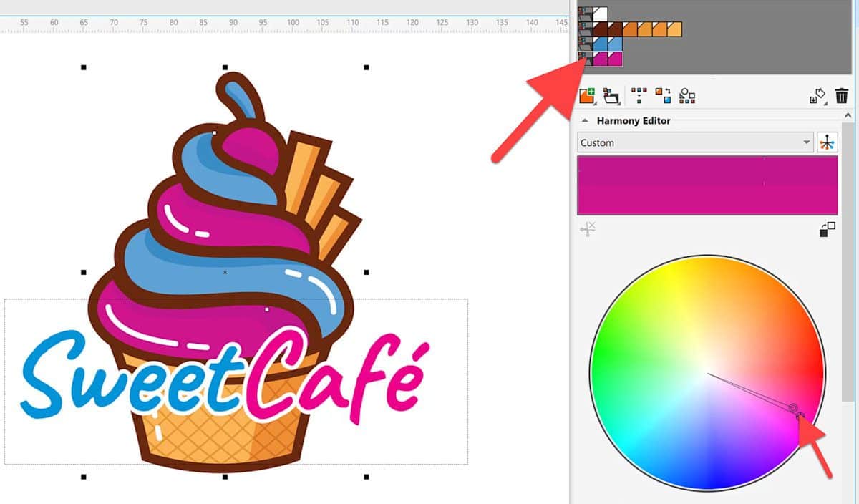Click the sort colors circle icon
The height and width of the screenshot is (504, 859).
[686, 94]
